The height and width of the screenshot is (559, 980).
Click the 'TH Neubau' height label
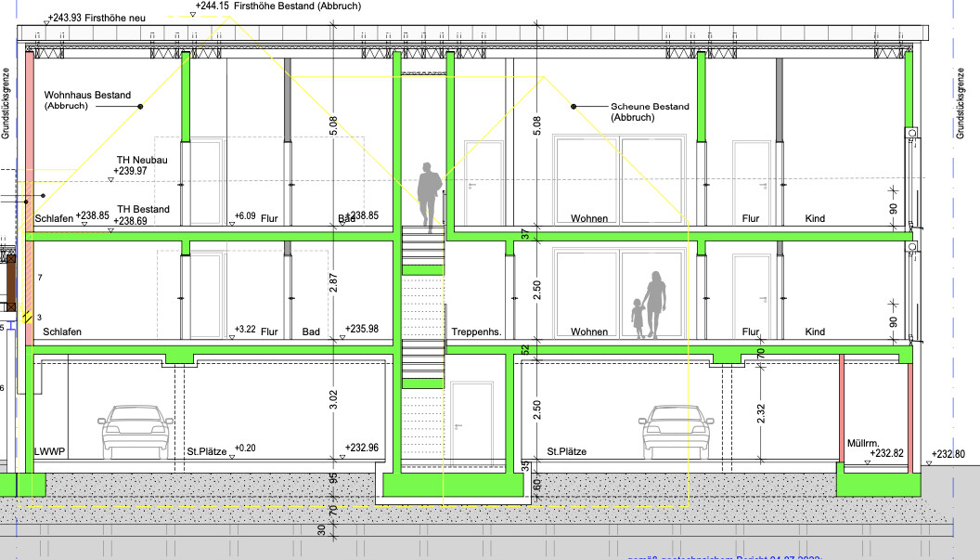coord(142,160)
